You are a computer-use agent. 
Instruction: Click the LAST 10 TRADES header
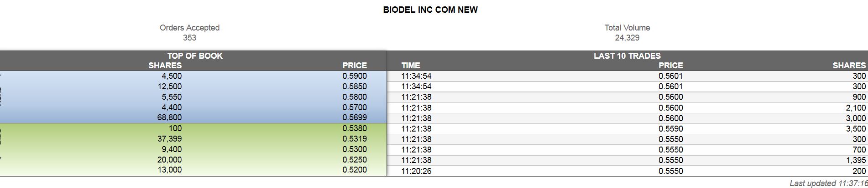(x=627, y=56)
